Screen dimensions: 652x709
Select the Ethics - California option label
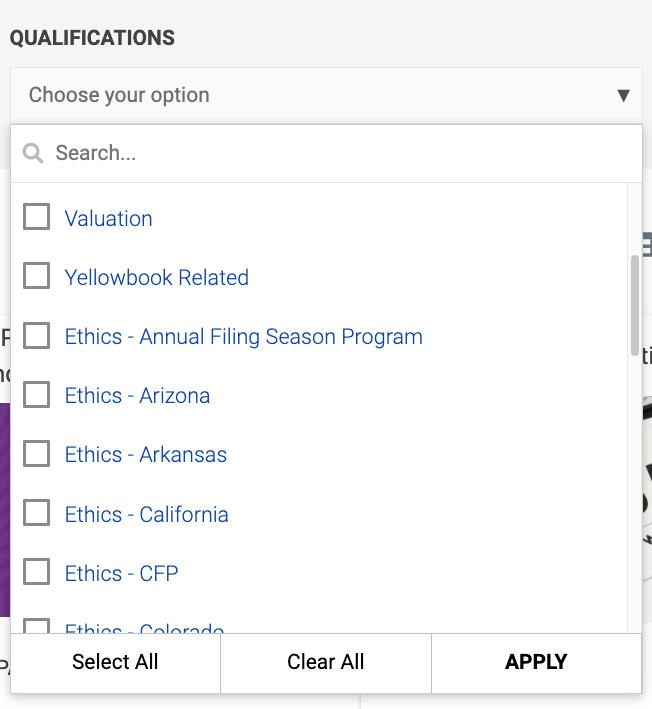(x=146, y=514)
